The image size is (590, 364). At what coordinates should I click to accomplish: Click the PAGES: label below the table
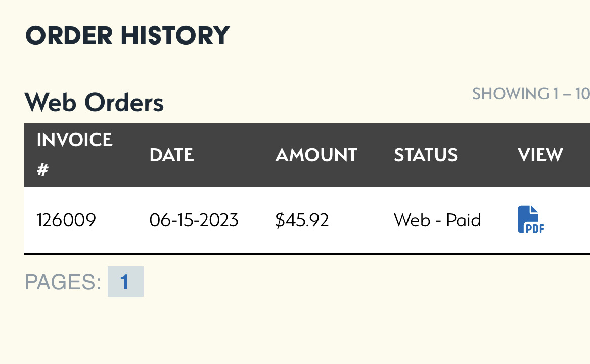(63, 282)
